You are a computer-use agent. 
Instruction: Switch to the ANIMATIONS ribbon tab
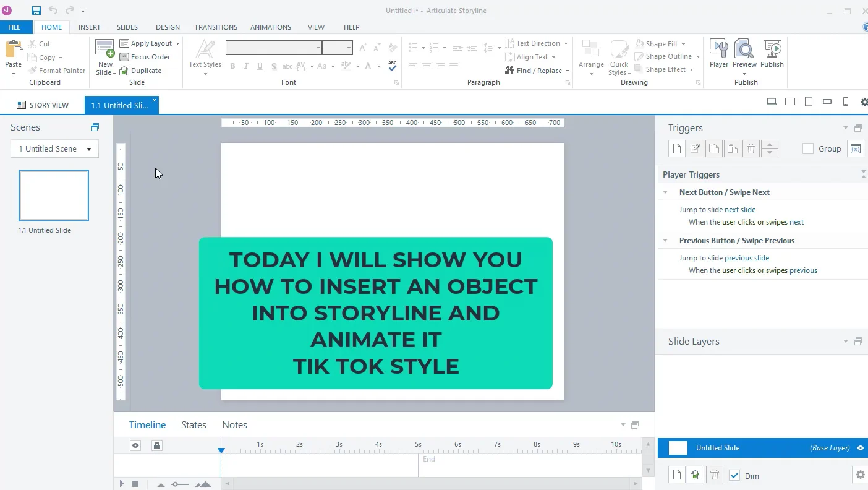271,27
